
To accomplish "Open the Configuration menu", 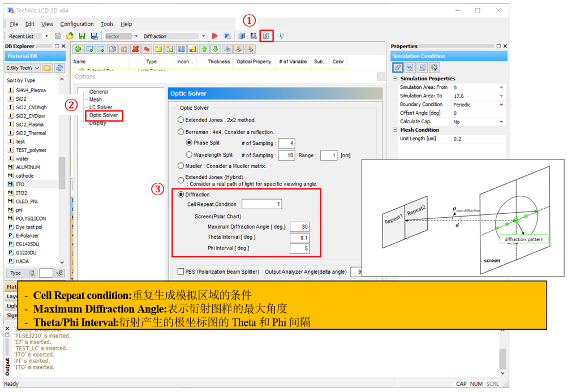I will pyautogui.click(x=77, y=24).
